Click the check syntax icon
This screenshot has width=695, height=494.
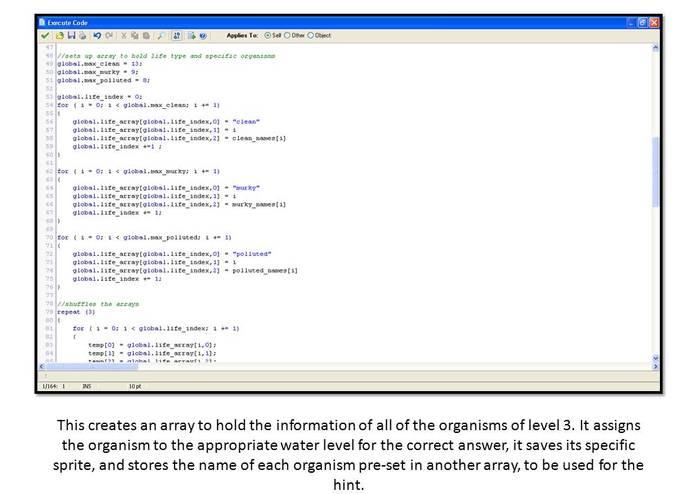191,35
